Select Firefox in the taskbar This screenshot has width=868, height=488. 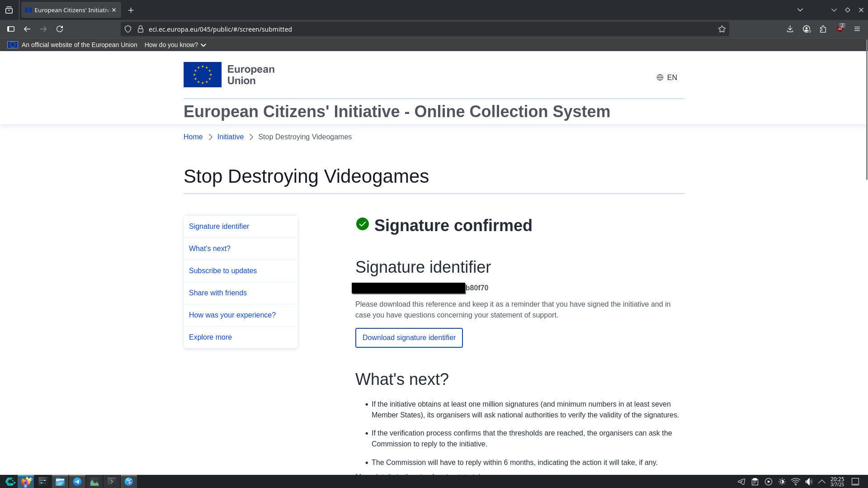tap(26, 482)
